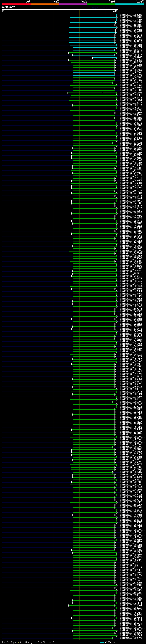Screen dimensions: 146x644
Task: Click the 449 query end position number
Action: point(115,11)
